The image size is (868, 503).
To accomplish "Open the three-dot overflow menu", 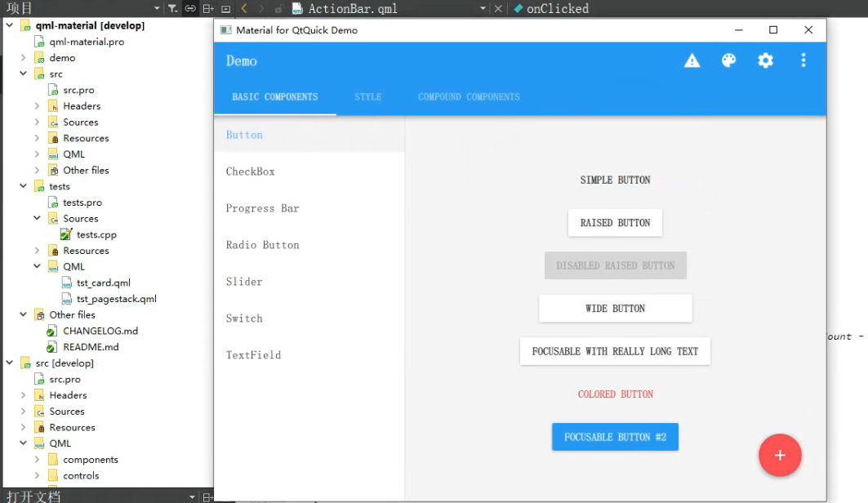I will tap(803, 60).
